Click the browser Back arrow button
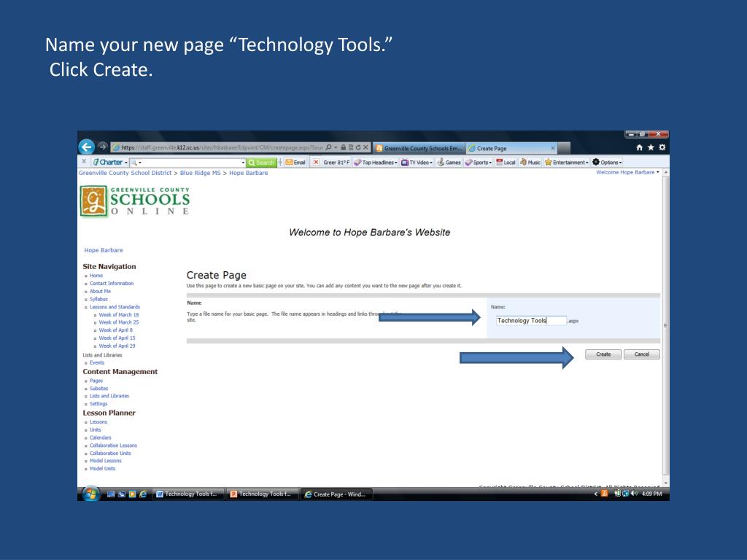The width and height of the screenshot is (747, 560). pos(86,148)
